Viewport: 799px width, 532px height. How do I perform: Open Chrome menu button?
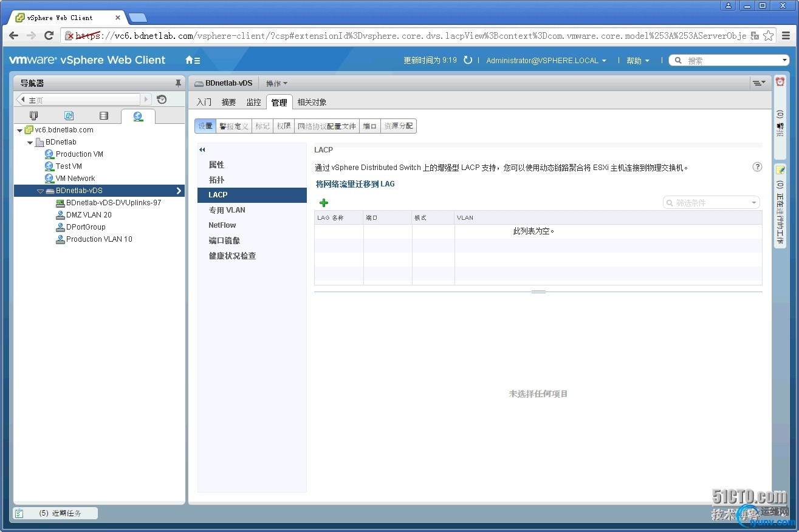click(786, 36)
